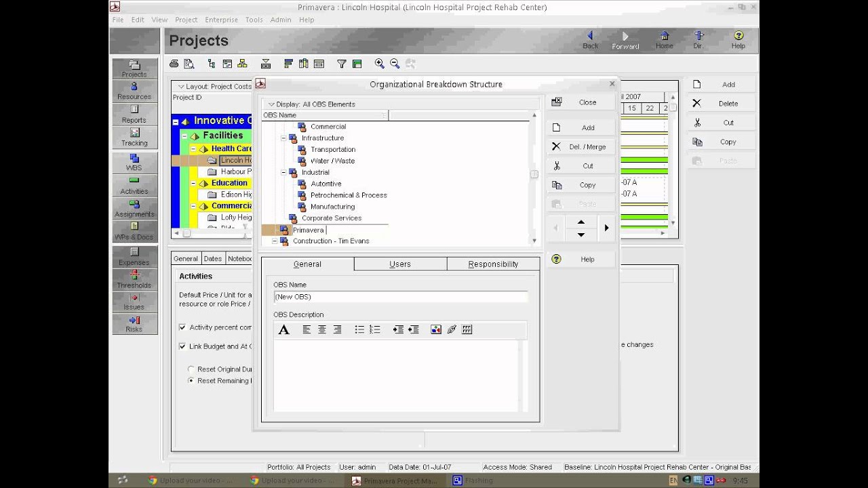Collapse the Education project node

click(193, 183)
